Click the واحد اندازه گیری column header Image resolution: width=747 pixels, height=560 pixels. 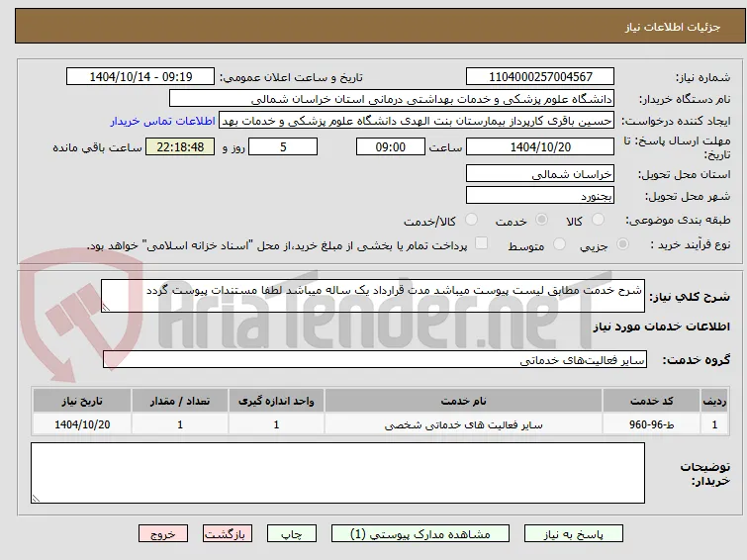[x=276, y=401]
